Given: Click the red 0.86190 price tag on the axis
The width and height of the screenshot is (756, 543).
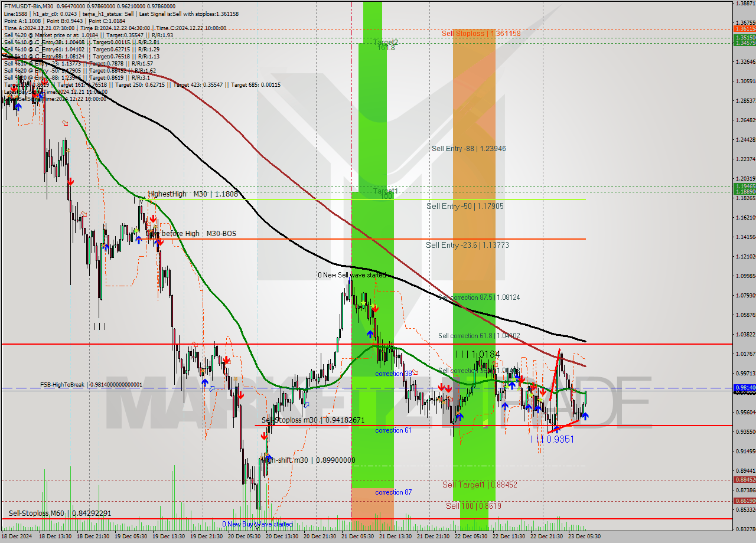Looking at the screenshot, I should (x=744, y=501).
